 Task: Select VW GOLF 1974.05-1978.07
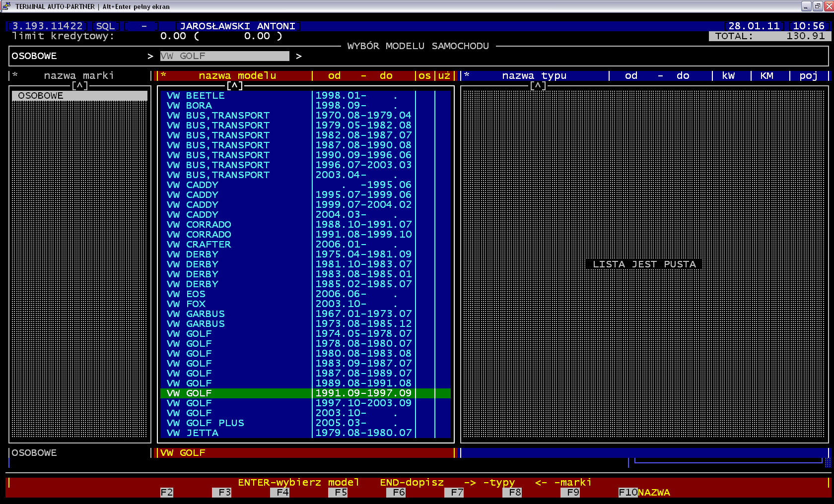[x=305, y=334]
